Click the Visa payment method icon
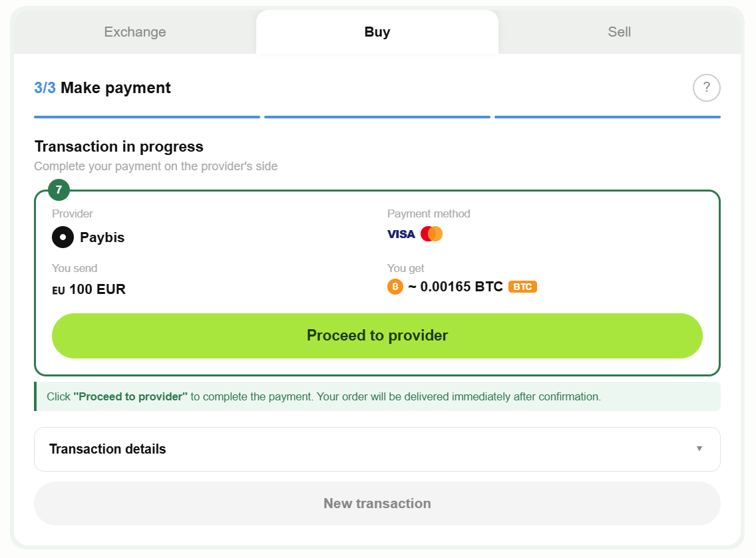The height and width of the screenshot is (558, 756). 401,234
